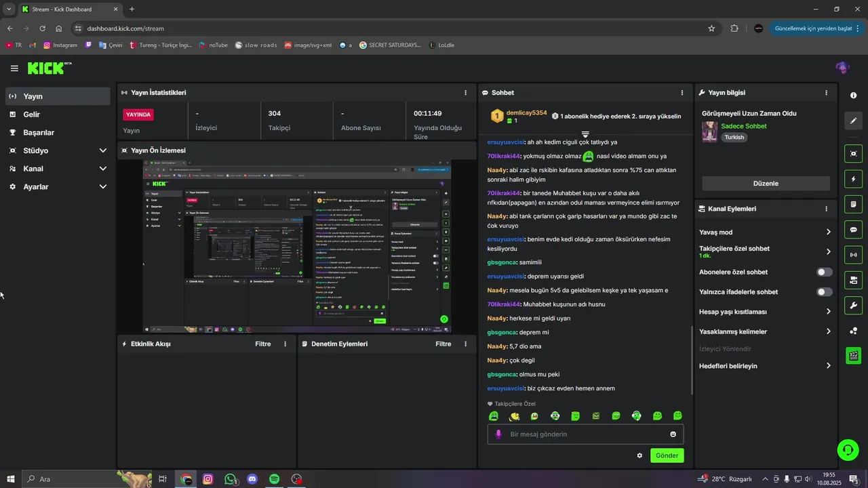Open the browser tab search dropdown

pyautogui.click(x=9, y=9)
